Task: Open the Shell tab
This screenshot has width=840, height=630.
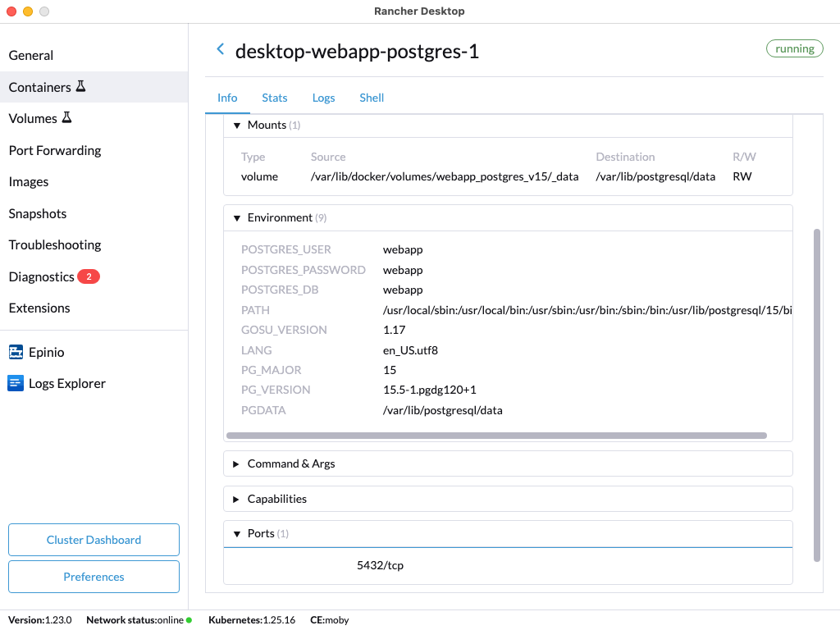Action: (372, 98)
